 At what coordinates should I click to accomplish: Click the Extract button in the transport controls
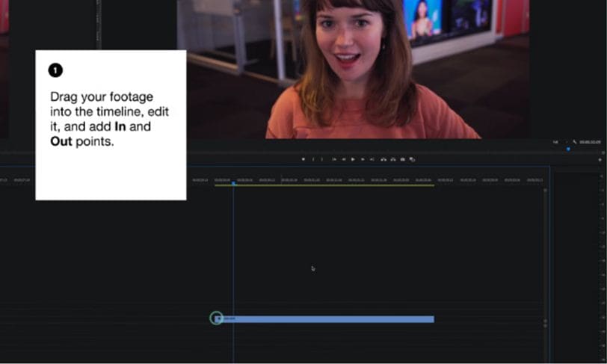coord(393,159)
